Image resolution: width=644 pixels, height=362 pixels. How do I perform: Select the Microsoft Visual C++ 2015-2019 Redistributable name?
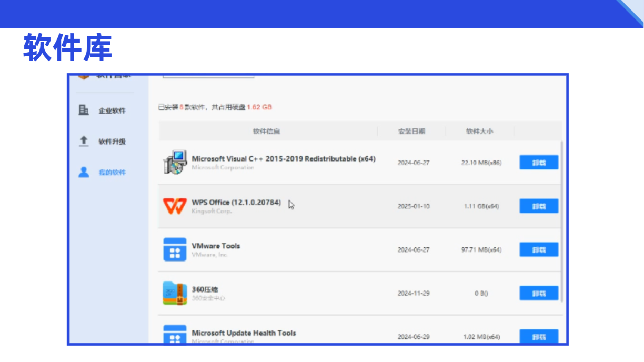284,158
